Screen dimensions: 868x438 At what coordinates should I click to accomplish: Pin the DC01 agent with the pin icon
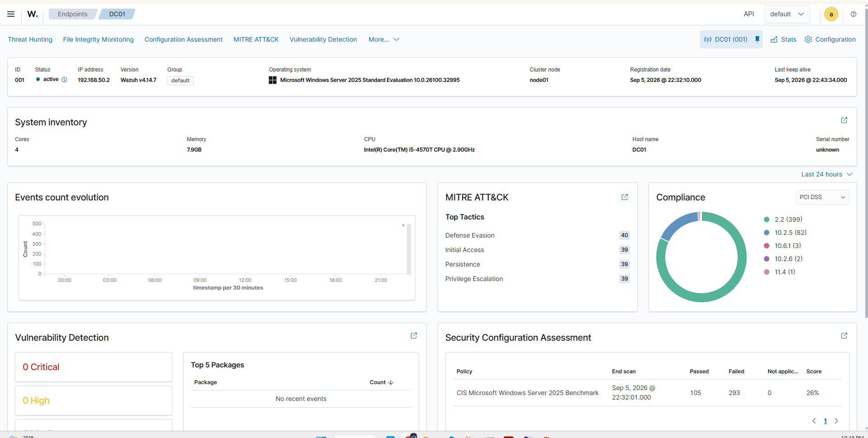pyautogui.click(x=757, y=39)
